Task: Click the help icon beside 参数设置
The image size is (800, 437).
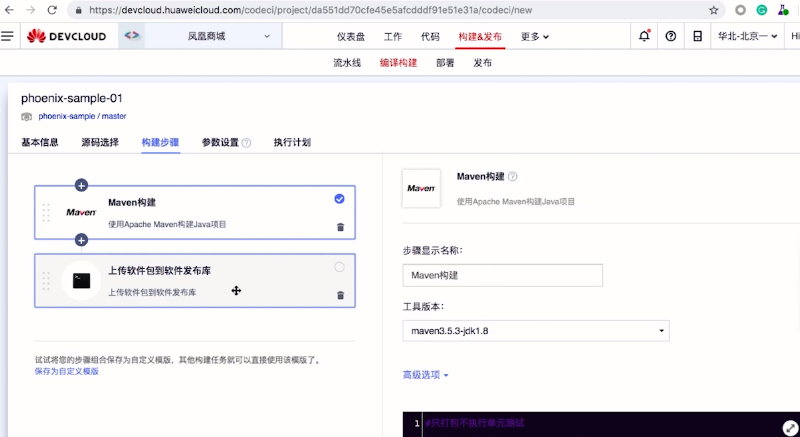Action: coord(246,143)
